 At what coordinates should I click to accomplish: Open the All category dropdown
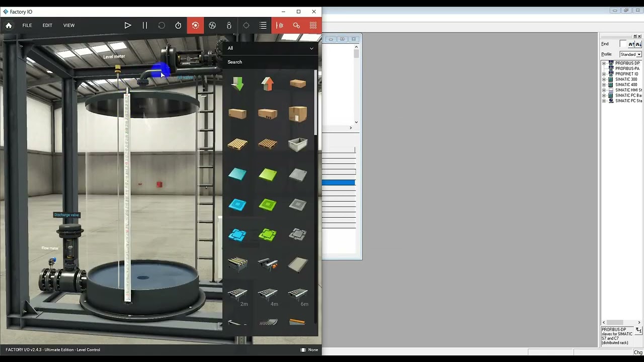point(270,48)
